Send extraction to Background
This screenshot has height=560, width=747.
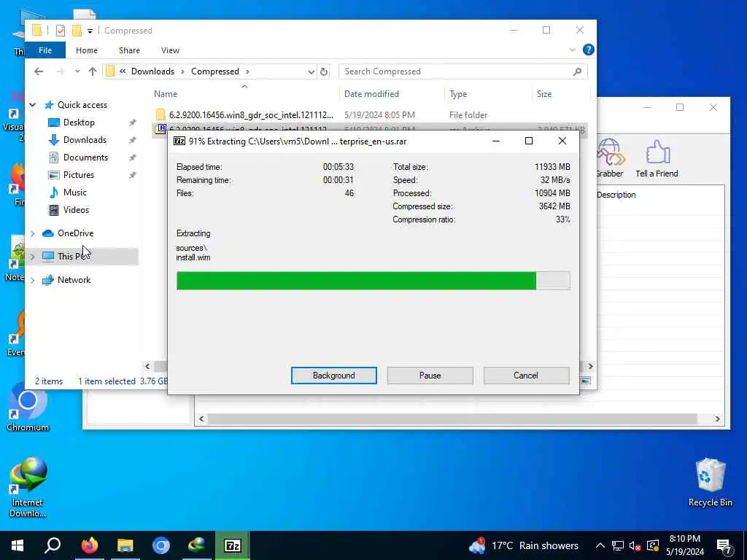pyautogui.click(x=333, y=376)
